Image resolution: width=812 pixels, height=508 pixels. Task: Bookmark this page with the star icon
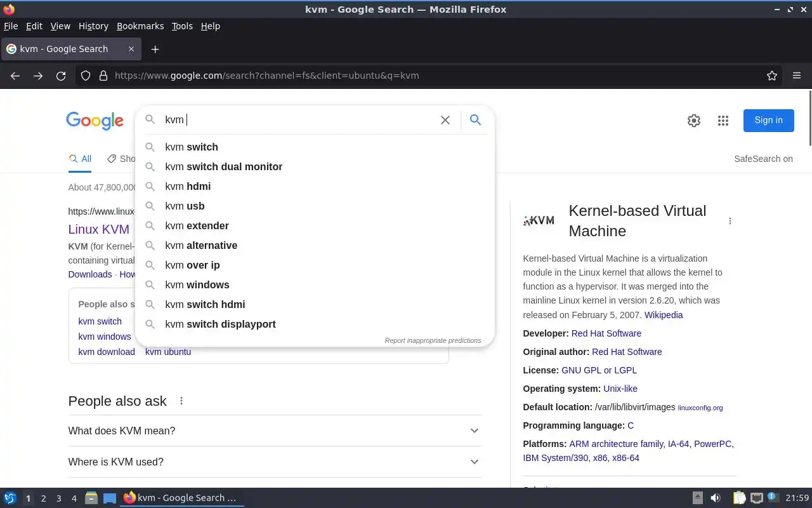click(772, 76)
